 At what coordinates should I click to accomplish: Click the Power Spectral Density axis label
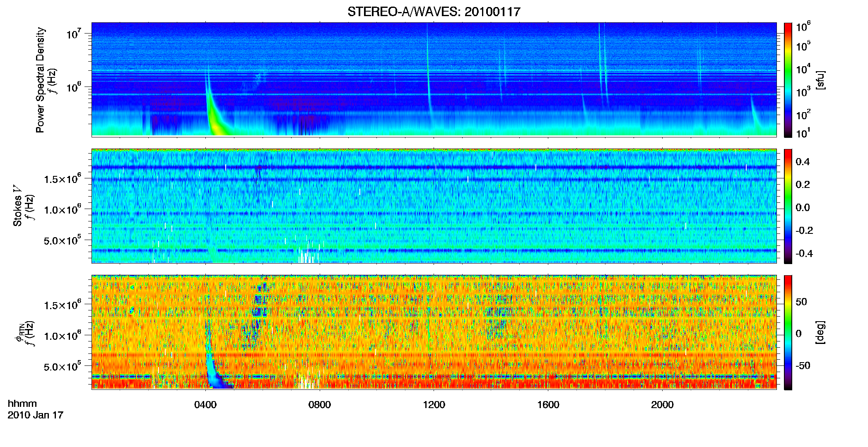point(40,80)
